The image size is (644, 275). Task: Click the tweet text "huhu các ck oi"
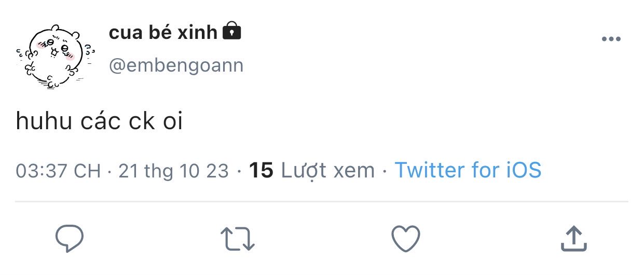(x=99, y=122)
